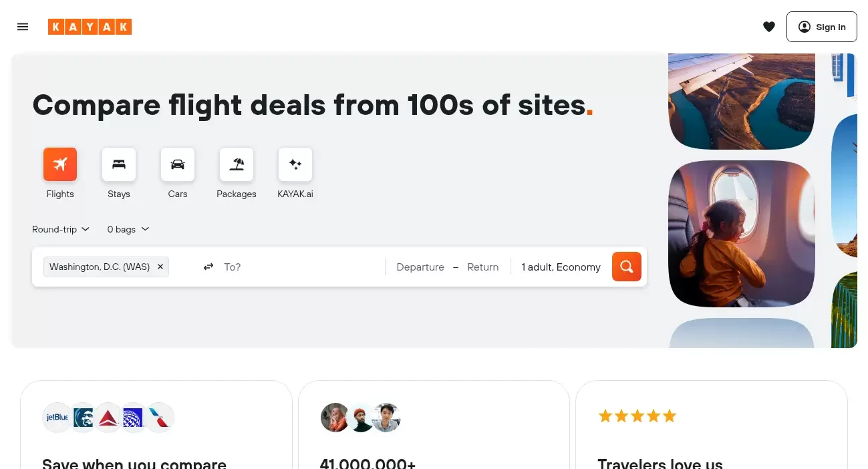Click the KAYAK logo
This screenshot has width=868, height=469.
tap(90, 27)
